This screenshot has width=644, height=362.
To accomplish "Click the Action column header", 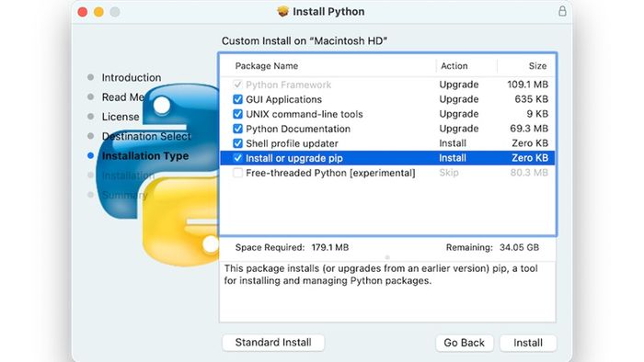I will (454, 66).
